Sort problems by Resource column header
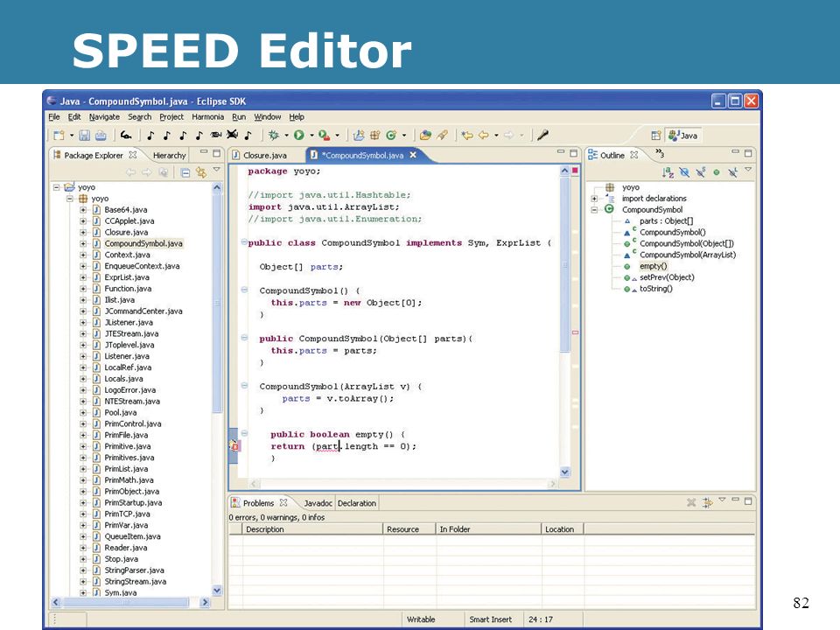This screenshot has height=630, width=840. tap(409, 529)
